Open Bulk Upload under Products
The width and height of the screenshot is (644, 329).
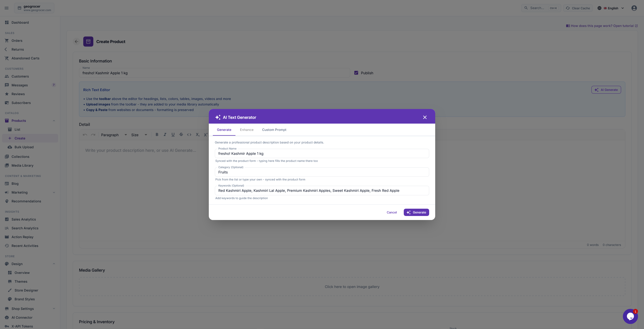click(x=30, y=147)
